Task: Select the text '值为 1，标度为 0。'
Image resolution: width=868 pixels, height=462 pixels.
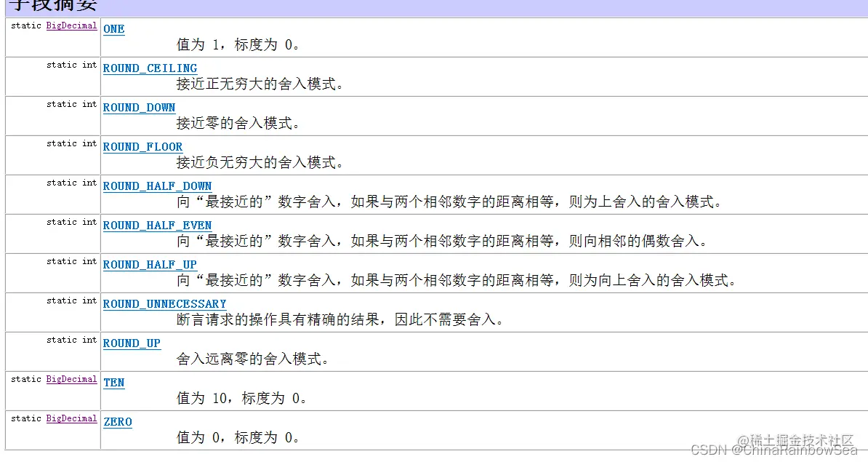Action: click(x=238, y=45)
